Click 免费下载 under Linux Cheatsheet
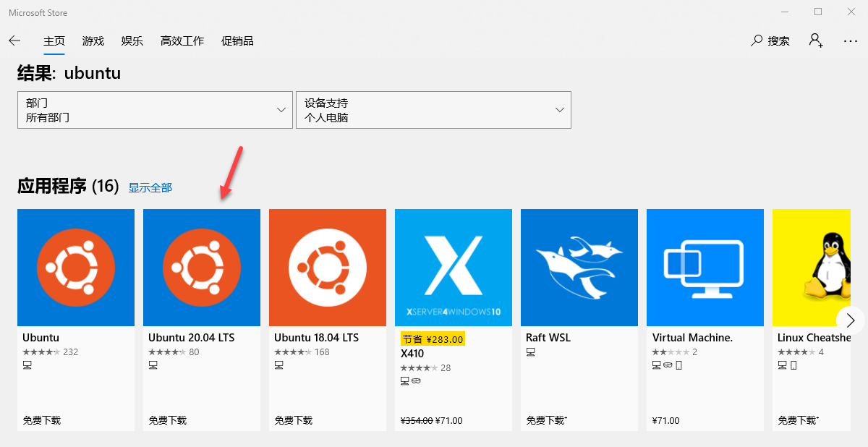Screen dimensions: 868x447 click(x=799, y=420)
